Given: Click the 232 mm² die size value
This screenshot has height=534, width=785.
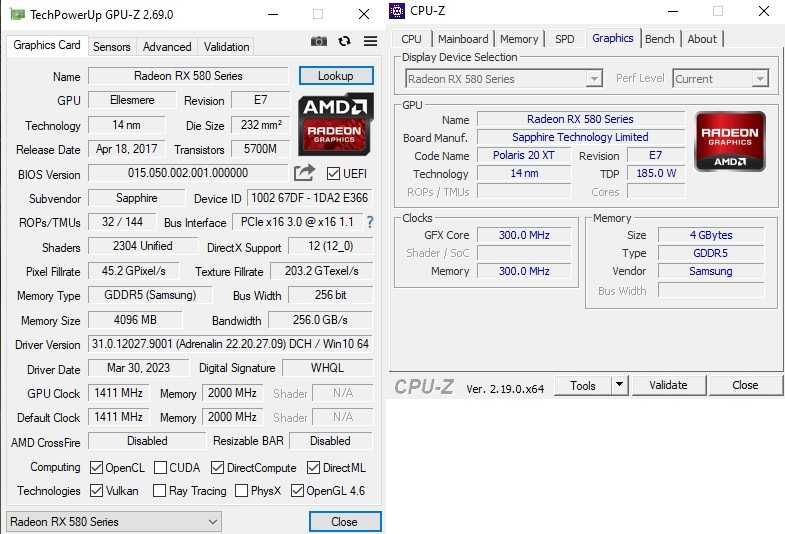Looking at the screenshot, I should pyautogui.click(x=261, y=125).
